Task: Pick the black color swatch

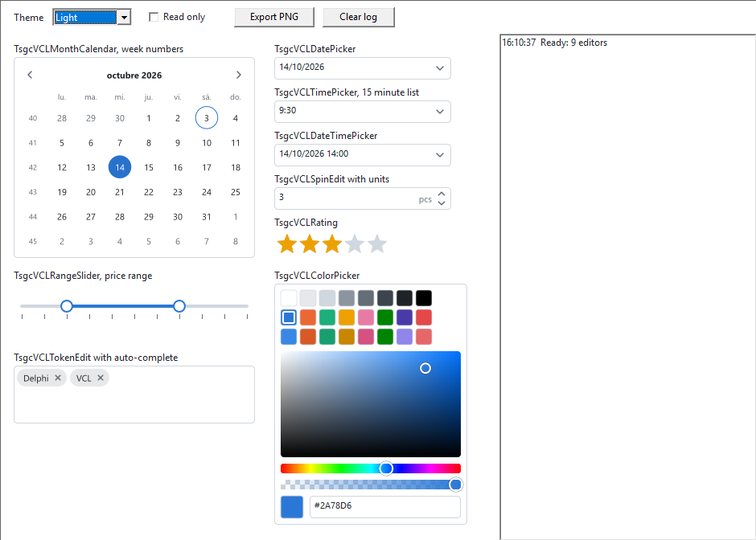Action: 424,298
